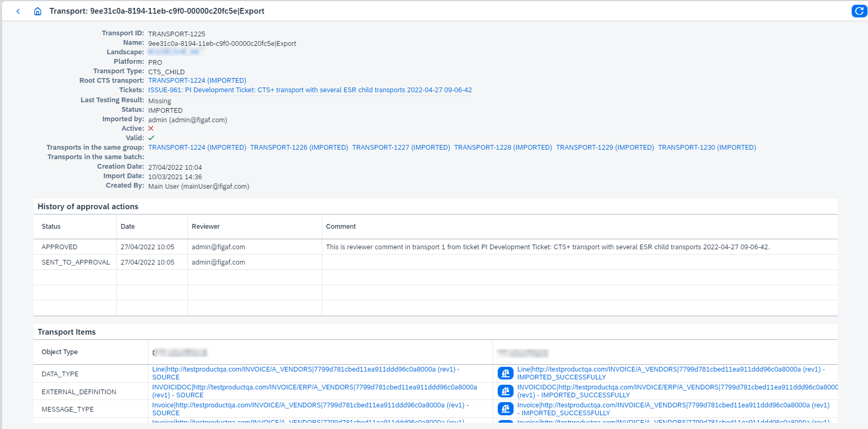Open root CTS transport TRANSPORT-1224 link
The image size is (868, 429).
point(197,81)
